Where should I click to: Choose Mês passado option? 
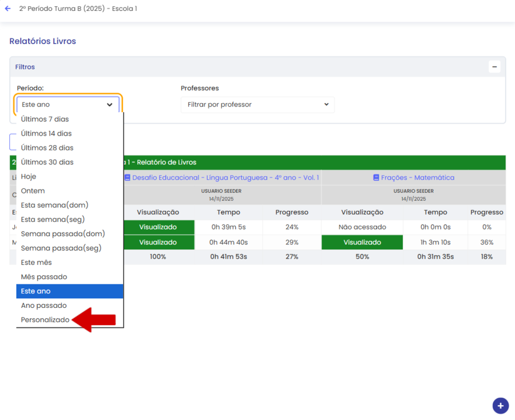pyautogui.click(x=44, y=277)
